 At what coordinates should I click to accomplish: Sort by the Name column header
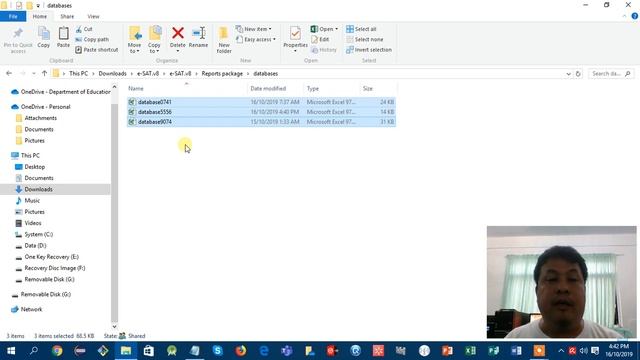click(x=186, y=88)
